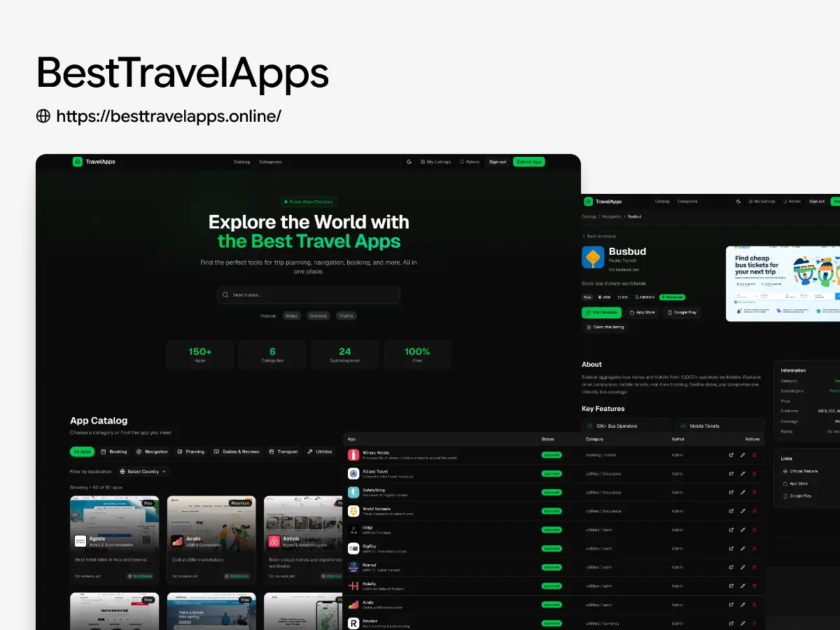Click the Admin icon in navbar
The height and width of the screenshot is (630, 840).
coord(462,162)
